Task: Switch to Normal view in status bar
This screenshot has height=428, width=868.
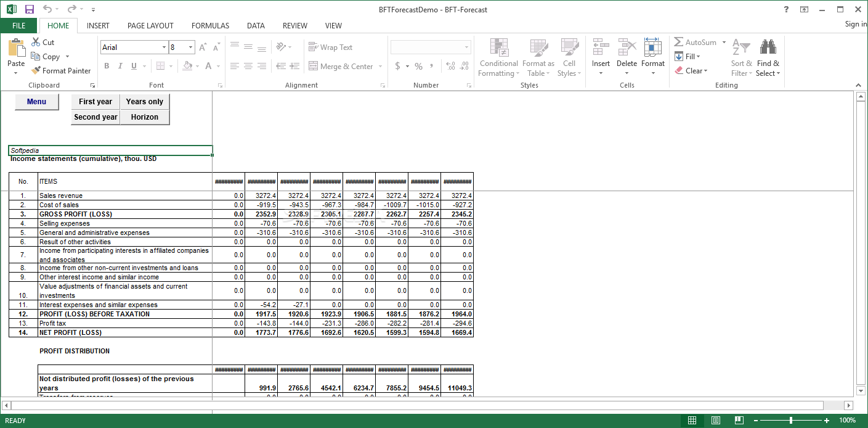Action: click(x=692, y=421)
